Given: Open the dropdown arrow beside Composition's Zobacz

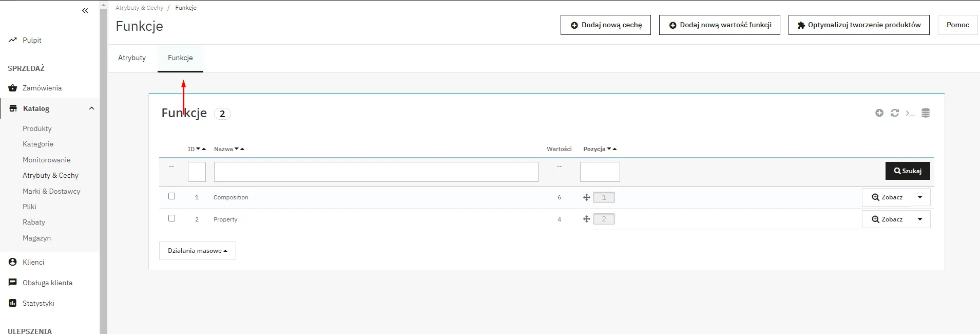Looking at the screenshot, I should (920, 197).
